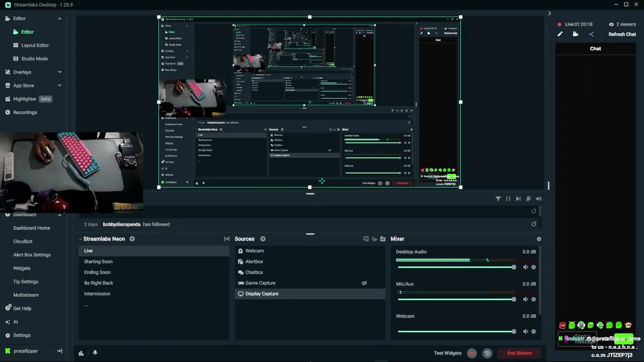The width and height of the screenshot is (644, 362).
Task: Mute the Webcam audio channel
Action: click(x=525, y=331)
